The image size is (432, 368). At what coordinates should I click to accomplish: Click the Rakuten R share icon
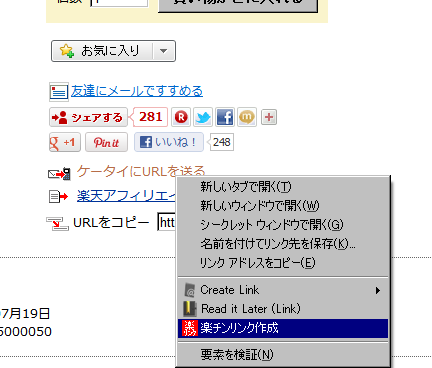(x=181, y=117)
